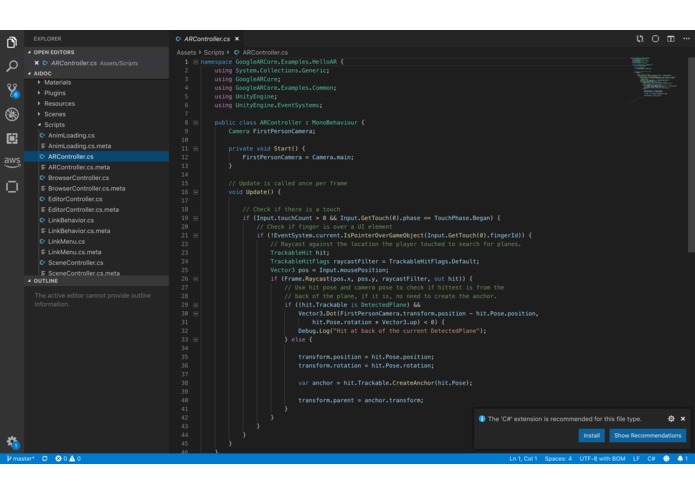Fold the Vector3.Dot block at line 30

point(195,314)
